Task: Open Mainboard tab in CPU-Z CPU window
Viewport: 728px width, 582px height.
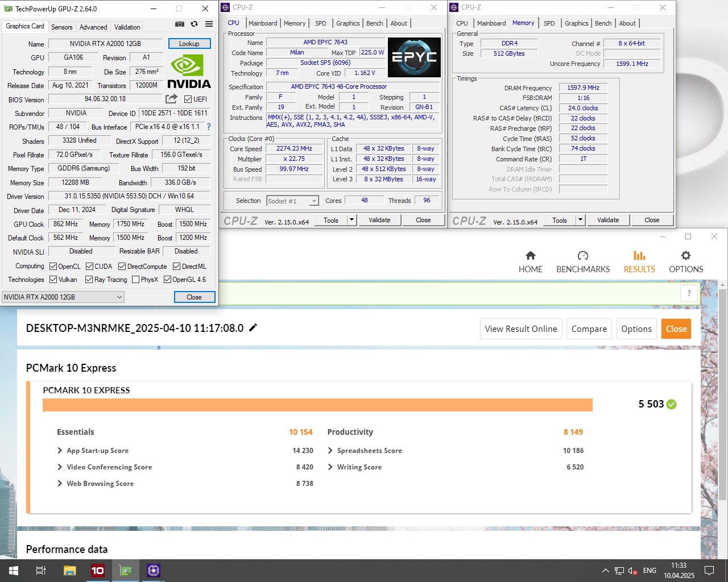Action: 263,23
